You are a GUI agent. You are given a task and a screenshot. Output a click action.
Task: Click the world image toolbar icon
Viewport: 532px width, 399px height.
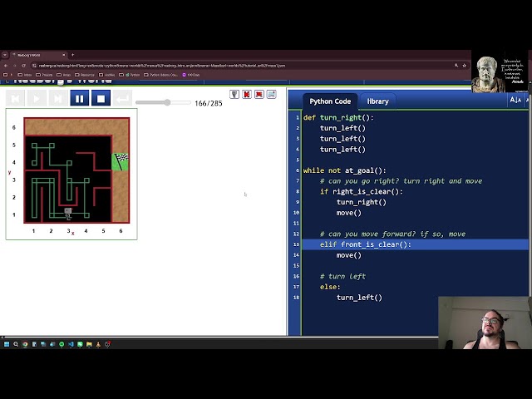point(272,94)
